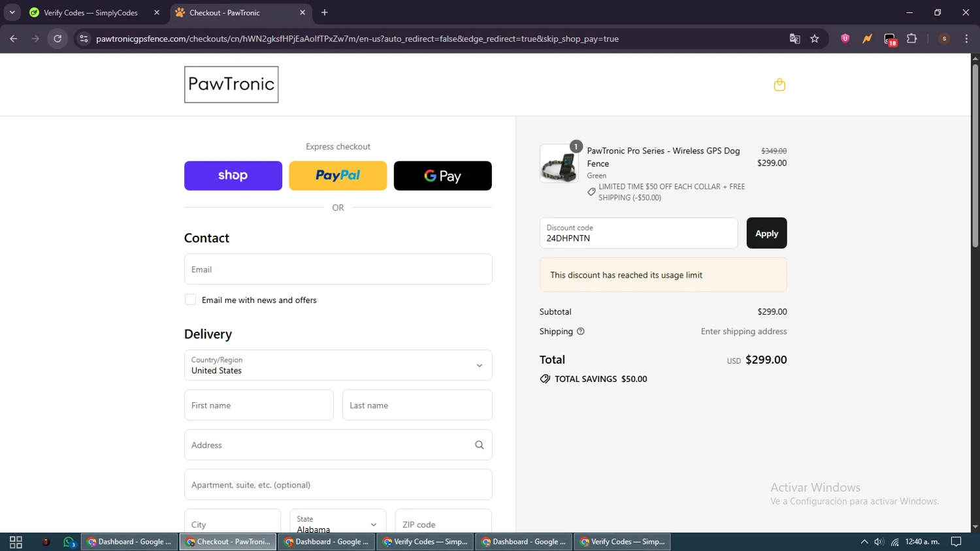Click the extension icon with badge 18
Viewport: 980px width, 551px height.
coord(890,39)
